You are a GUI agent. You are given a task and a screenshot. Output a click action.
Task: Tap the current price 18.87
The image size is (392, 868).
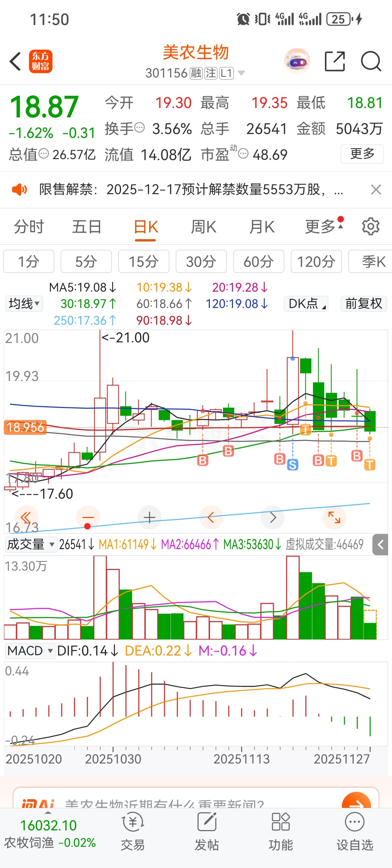44,107
